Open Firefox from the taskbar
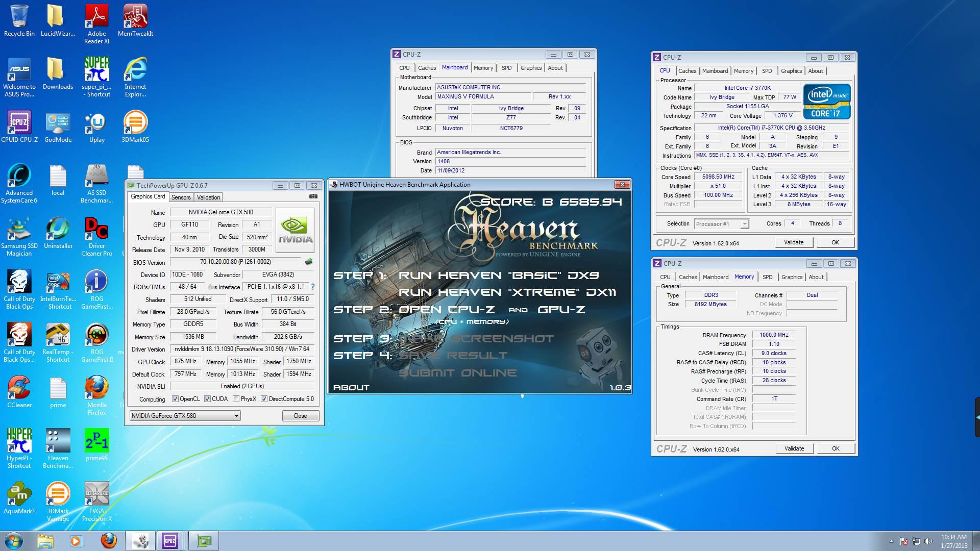 108,541
